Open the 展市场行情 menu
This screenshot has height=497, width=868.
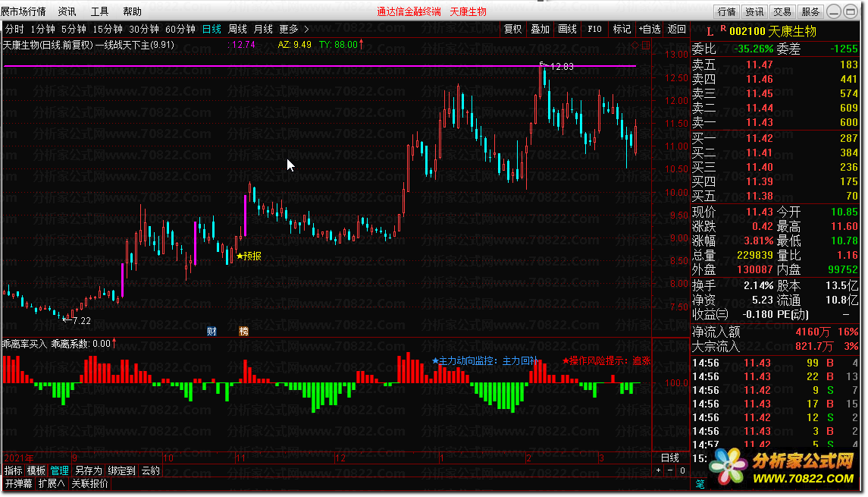(x=24, y=11)
